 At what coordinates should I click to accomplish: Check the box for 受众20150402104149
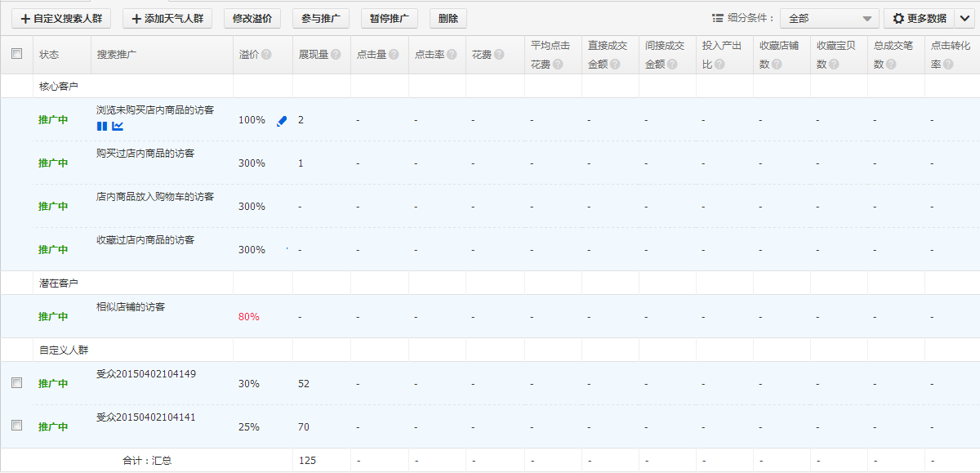click(16, 382)
